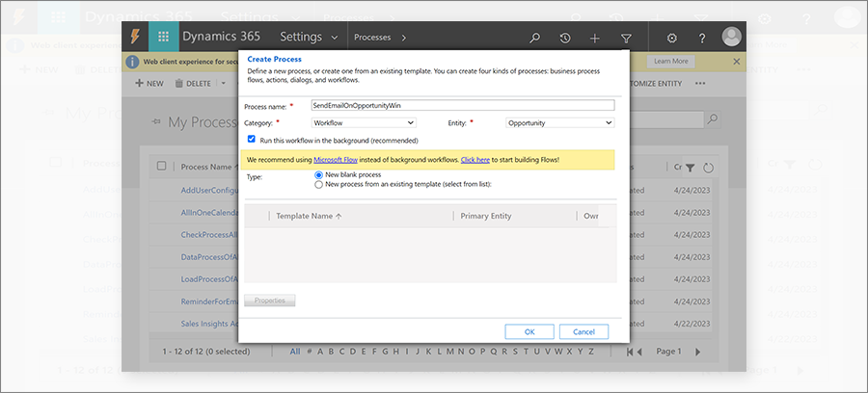Click the Processes breadcrumb item
The height and width of the screenshot is (393, 868).
tap(372, 38)
